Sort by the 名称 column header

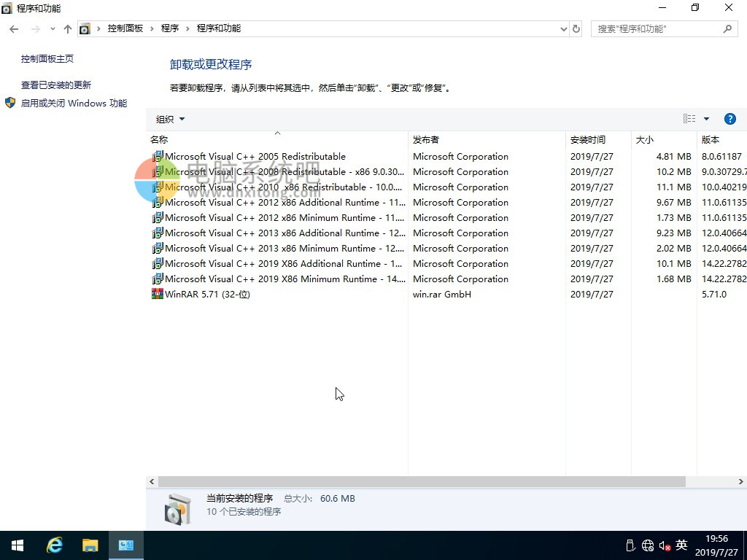[x=276, y=139]
